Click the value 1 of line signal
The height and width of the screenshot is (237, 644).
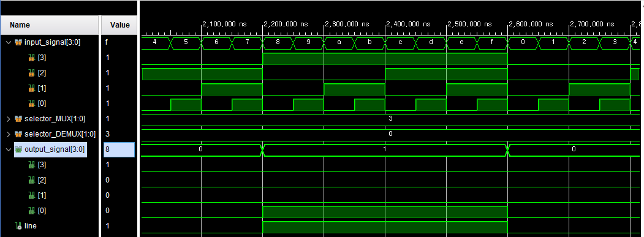(108, 226)
